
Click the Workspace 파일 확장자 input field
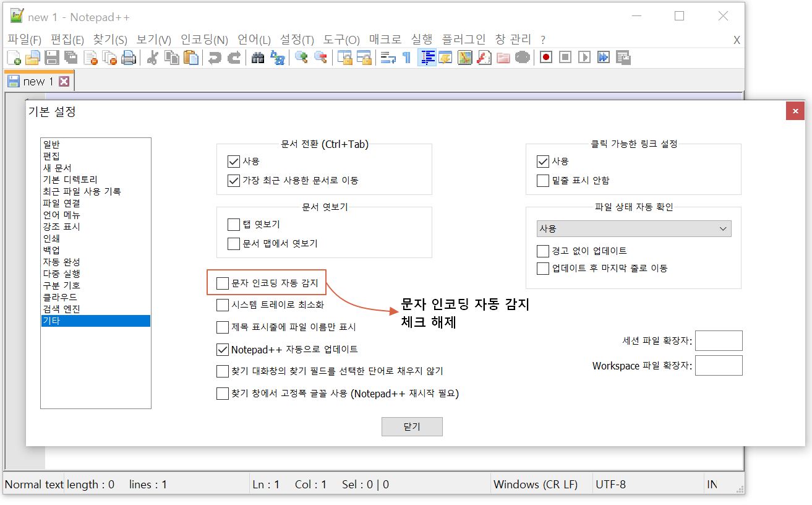coord(719,365)
